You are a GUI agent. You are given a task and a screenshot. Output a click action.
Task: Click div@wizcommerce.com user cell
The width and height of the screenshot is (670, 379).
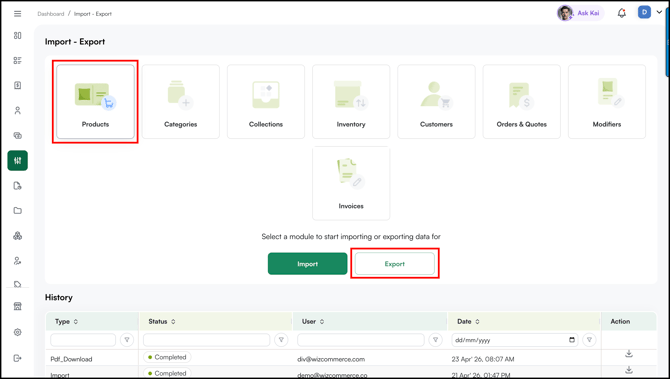click(331, 359)
